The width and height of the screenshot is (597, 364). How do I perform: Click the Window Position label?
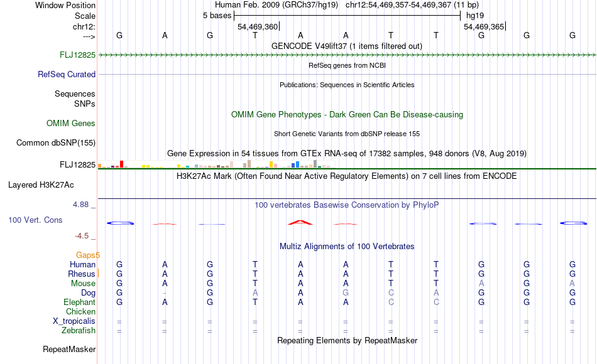[x=65, y=5]
